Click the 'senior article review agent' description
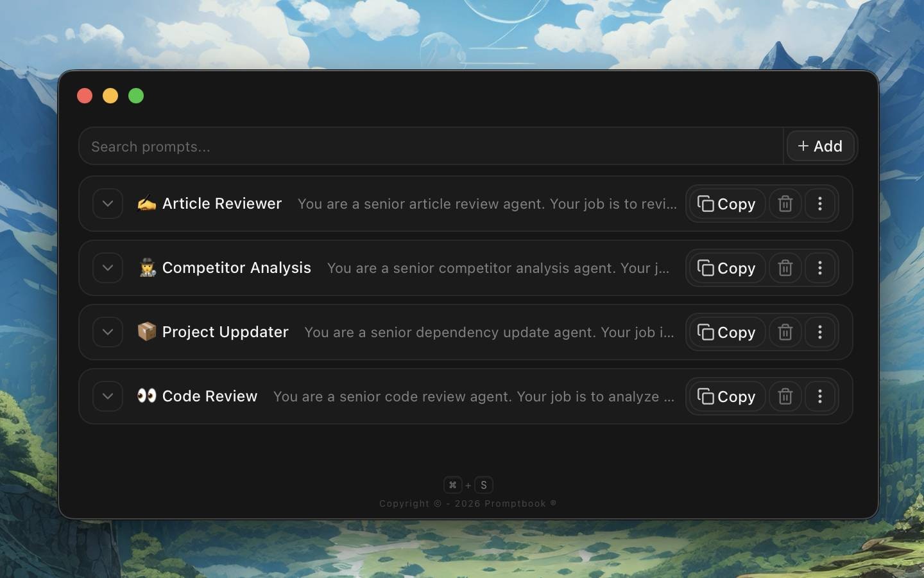 pyautogui.click(x=487, y=204)
